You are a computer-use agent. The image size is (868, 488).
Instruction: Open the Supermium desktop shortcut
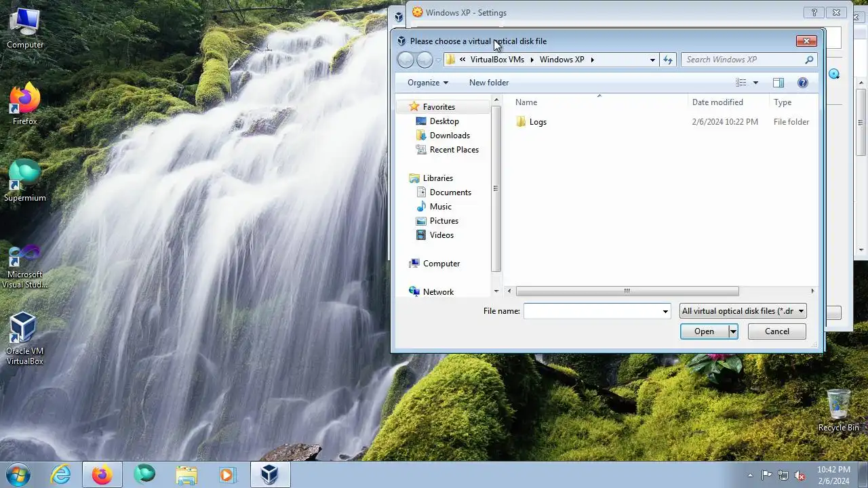25,181
